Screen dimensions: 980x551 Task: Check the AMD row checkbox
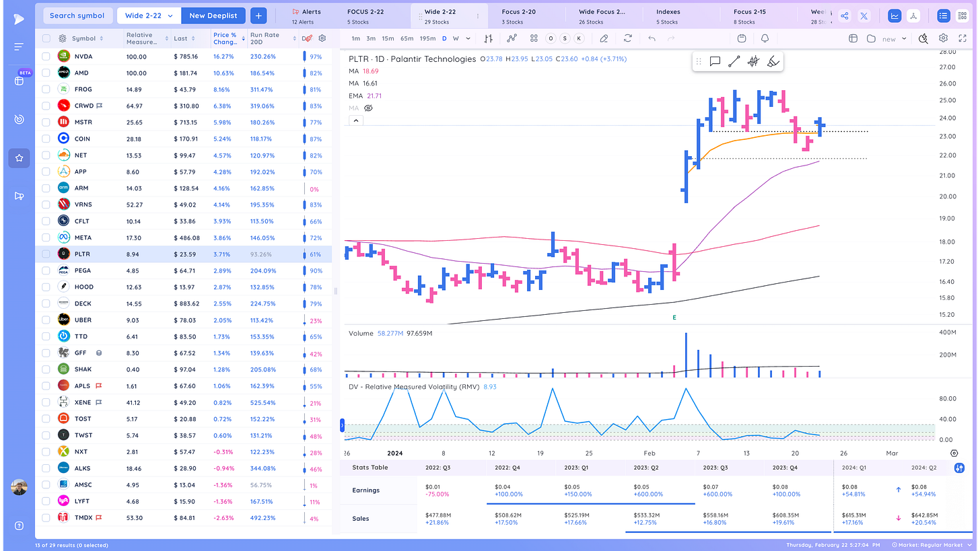(x=46, y=73)
